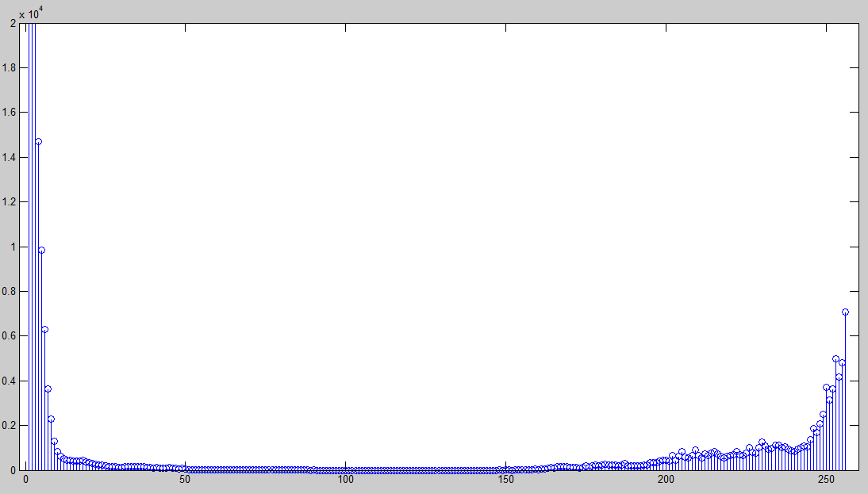Select the right-side data marker near 0.5
This screenshot has width=868, height=494.
835,358
